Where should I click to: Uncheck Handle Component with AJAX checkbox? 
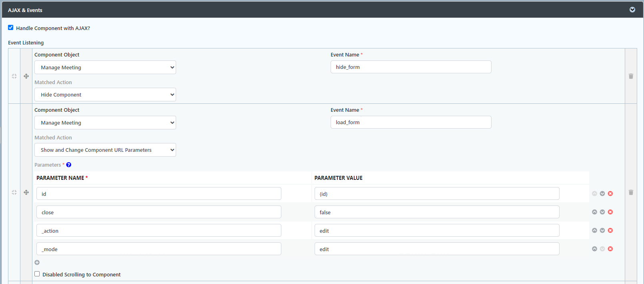(x=11, y=28)
